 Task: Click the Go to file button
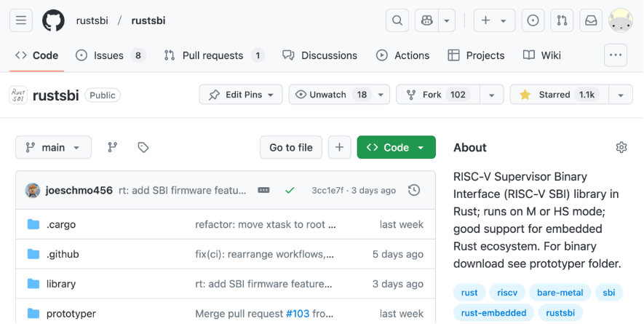point(290,147)
